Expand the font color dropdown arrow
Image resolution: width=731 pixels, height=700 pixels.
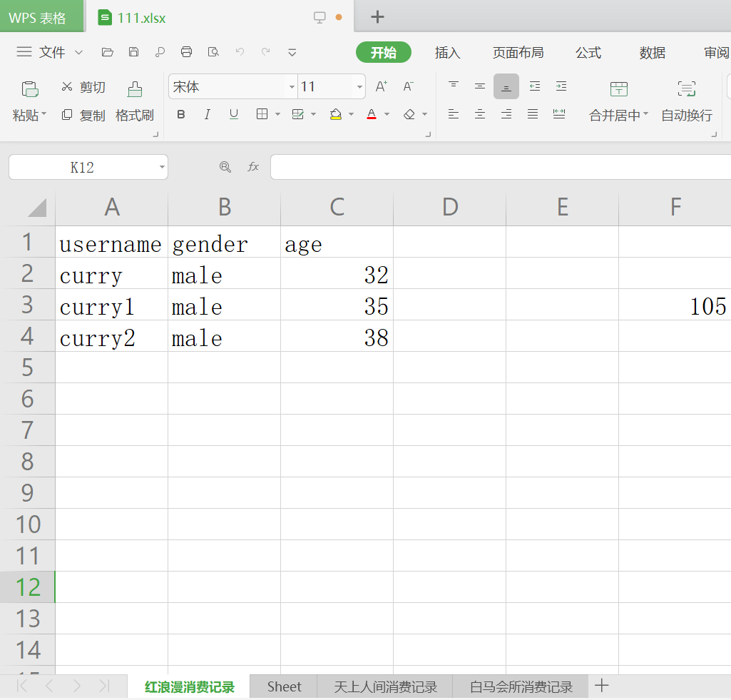387,114
